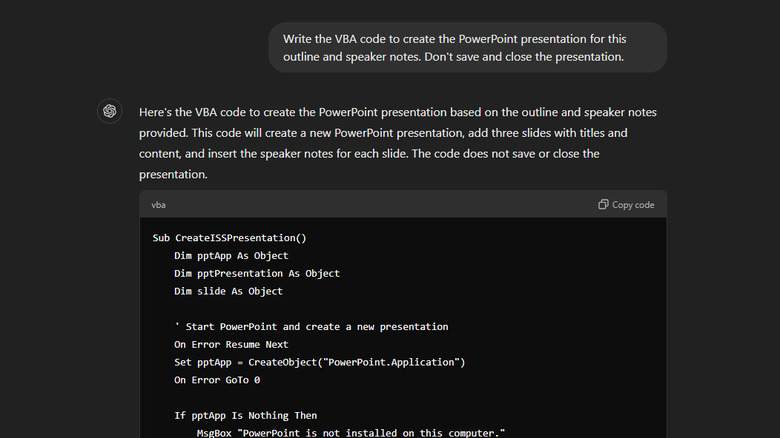Screen dimensions: 780x438
Task: Click the On Error GoTo 0 line
Action: click(x=217, y=380)
